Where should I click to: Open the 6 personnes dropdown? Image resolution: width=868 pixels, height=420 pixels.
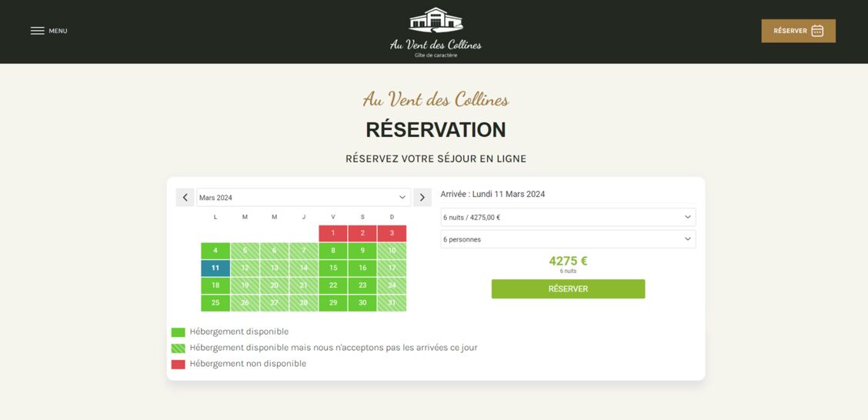pyautogui.click(x=568, y=239)
